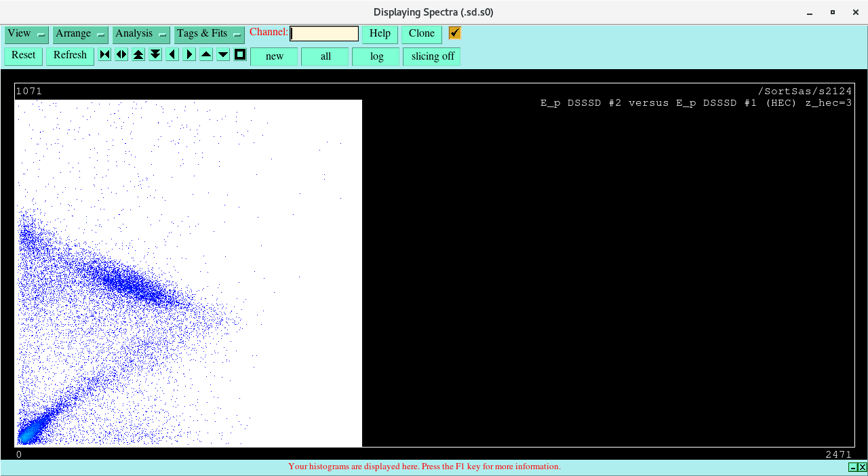Click the double down-arrow icon

click(155, 55)
